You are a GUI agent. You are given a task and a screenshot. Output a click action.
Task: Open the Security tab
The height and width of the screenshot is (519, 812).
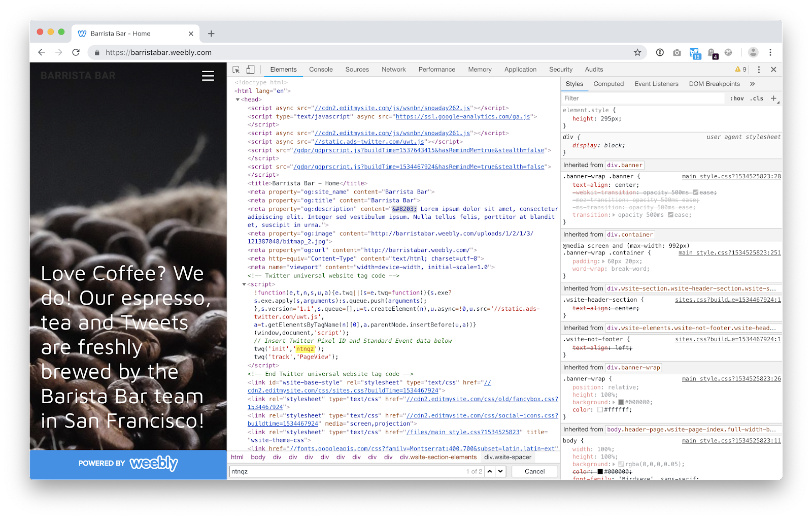tap(561, 70)
